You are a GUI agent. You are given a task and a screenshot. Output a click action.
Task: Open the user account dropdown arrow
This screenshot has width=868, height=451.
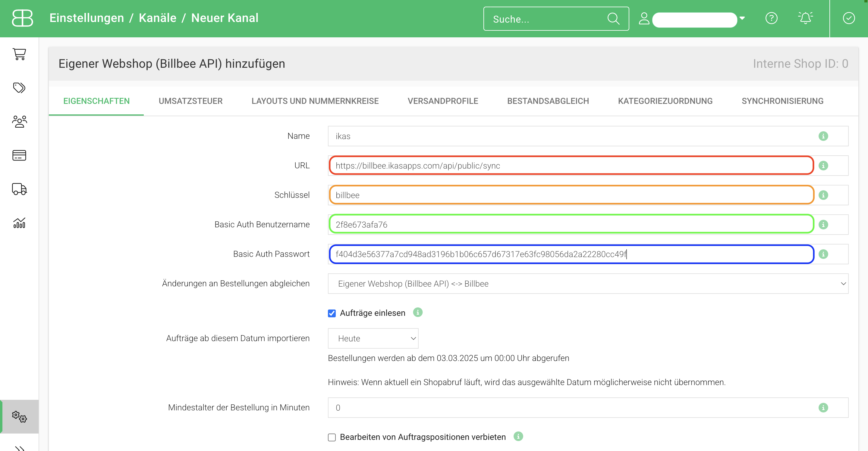pos(742,18)
